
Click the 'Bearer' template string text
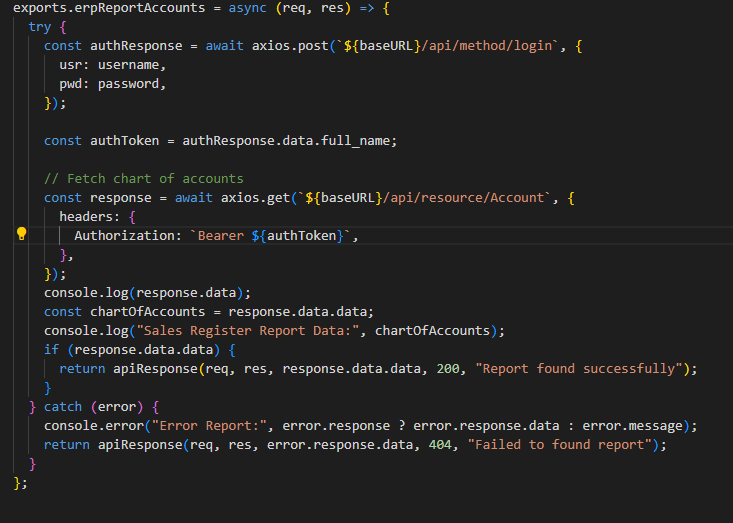221,236
